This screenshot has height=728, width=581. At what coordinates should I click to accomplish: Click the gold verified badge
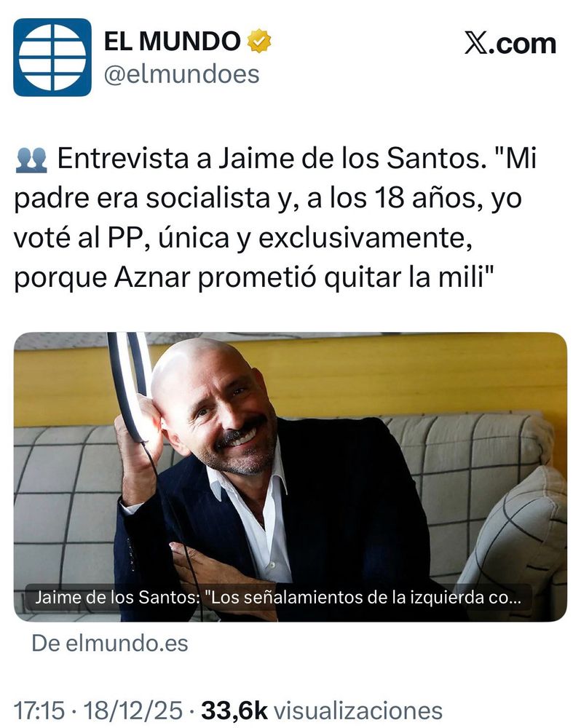(x=259, y=41)
